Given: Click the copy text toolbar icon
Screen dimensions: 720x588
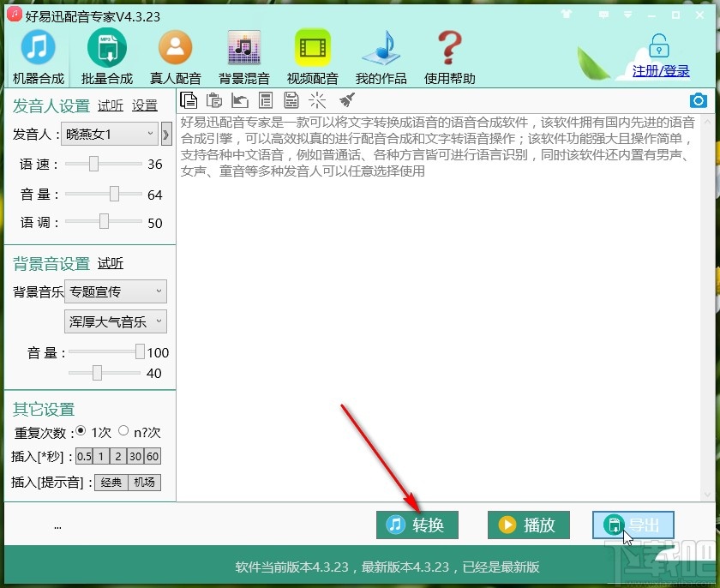Looking at the screenshot, I should tap(189, 100).
